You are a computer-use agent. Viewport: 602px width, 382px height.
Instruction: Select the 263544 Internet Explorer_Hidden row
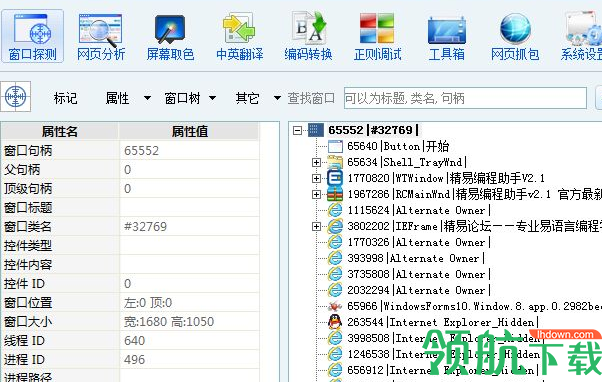pos(443,322)
